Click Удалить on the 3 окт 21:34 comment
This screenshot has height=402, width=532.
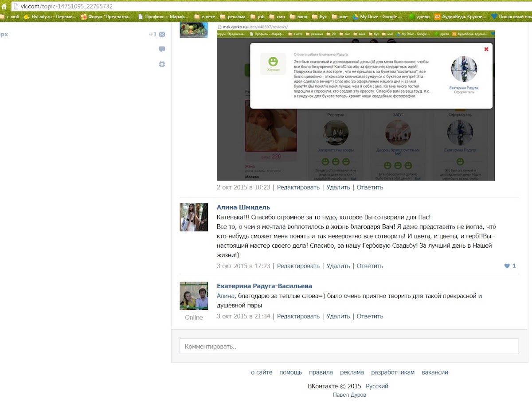pos(338,316)
